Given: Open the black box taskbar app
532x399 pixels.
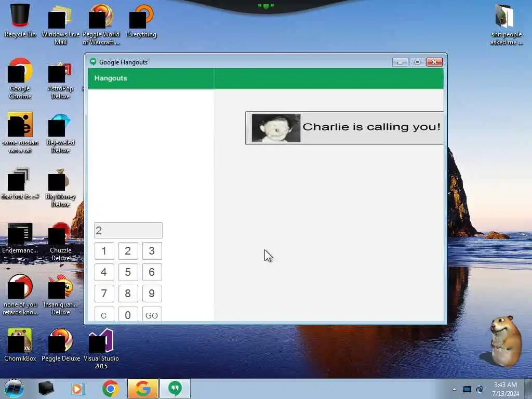Looking at the screenshot, I should coord(46,389).
